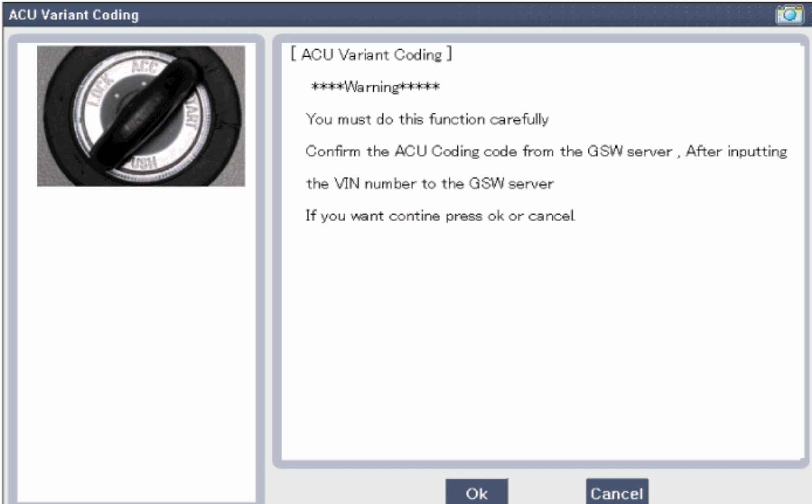This screenshot has height=504, width=812.
Task: Click the Warning line with asterisks
Action: click(x=375, y=87)
